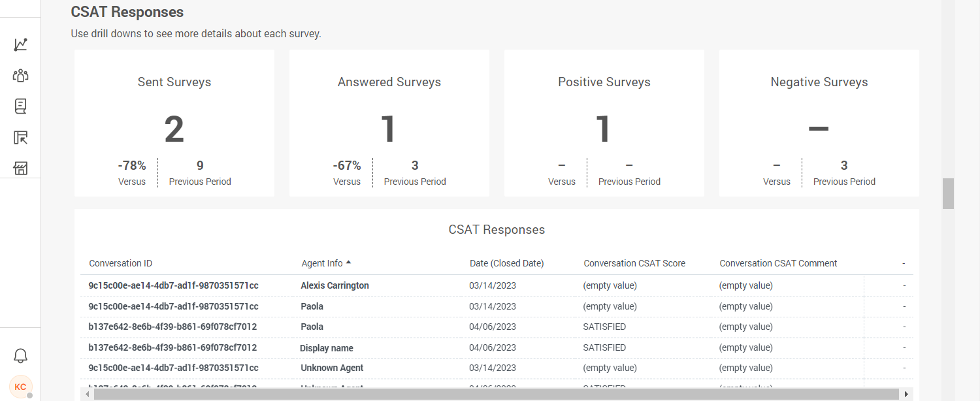The image size is (980, 401).
Task: Click the left arrow of the horizontal scrollbar
Action: [87, 394]
